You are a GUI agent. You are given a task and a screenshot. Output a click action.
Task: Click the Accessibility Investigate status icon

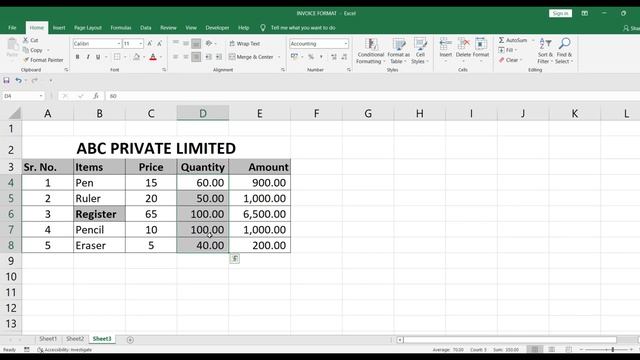tap(40, 350)
